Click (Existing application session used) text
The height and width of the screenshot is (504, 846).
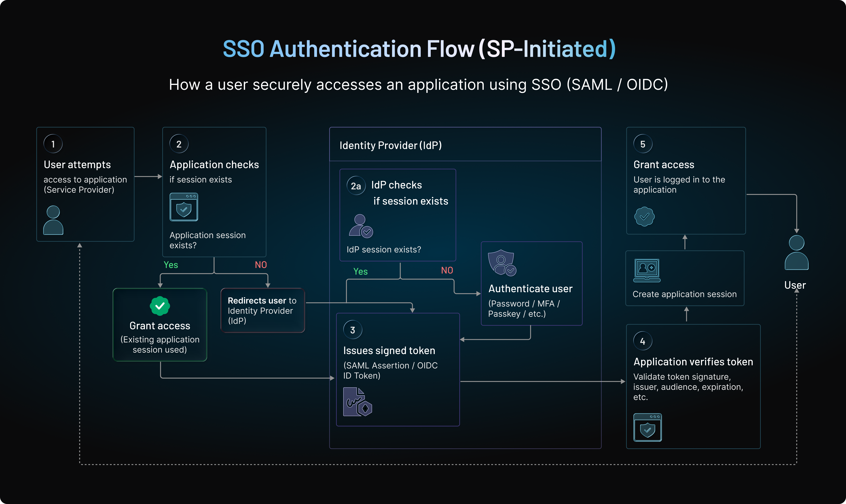160,344
